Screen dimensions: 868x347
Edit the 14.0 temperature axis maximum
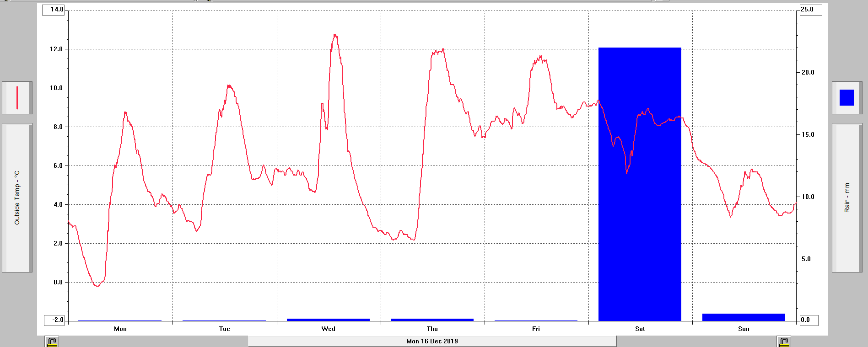[54, 10]
